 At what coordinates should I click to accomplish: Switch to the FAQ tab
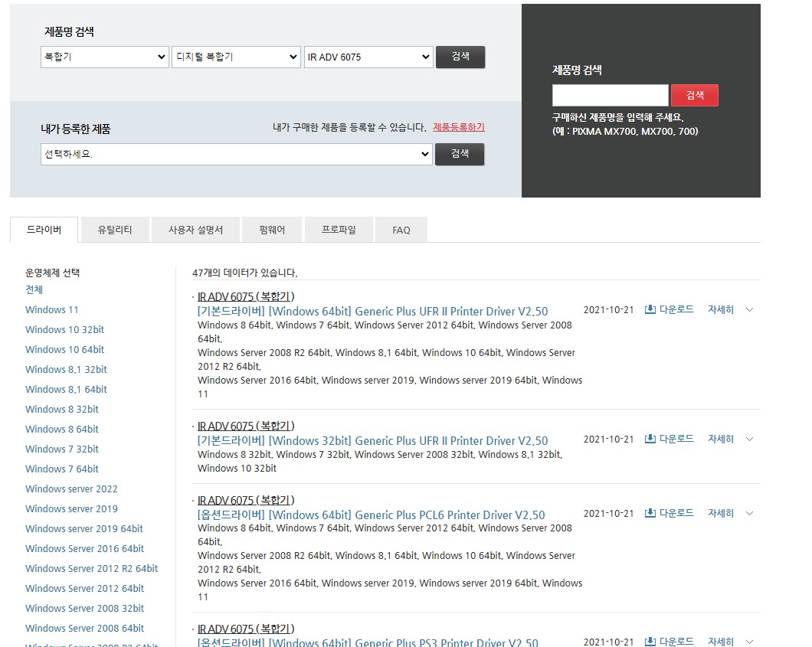[x=401, y=230]
